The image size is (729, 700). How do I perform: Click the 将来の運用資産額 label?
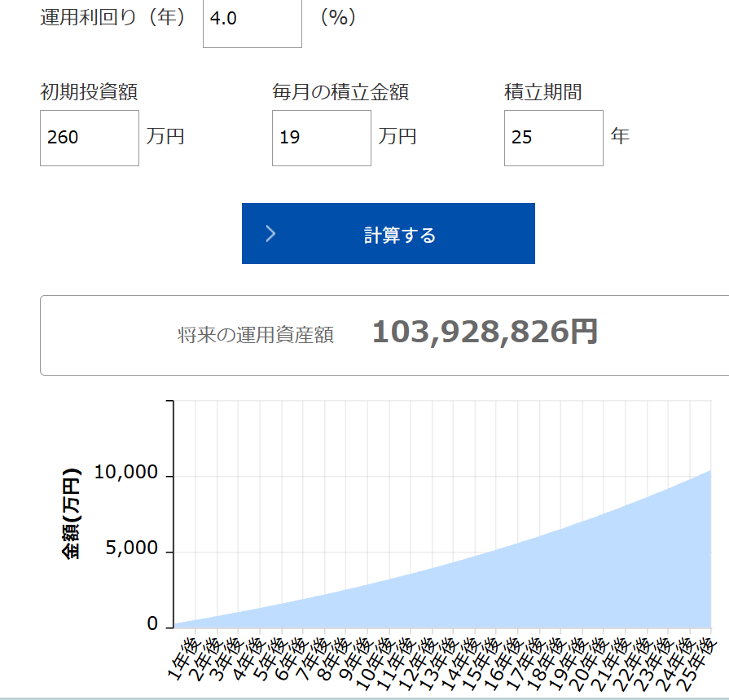256,335
